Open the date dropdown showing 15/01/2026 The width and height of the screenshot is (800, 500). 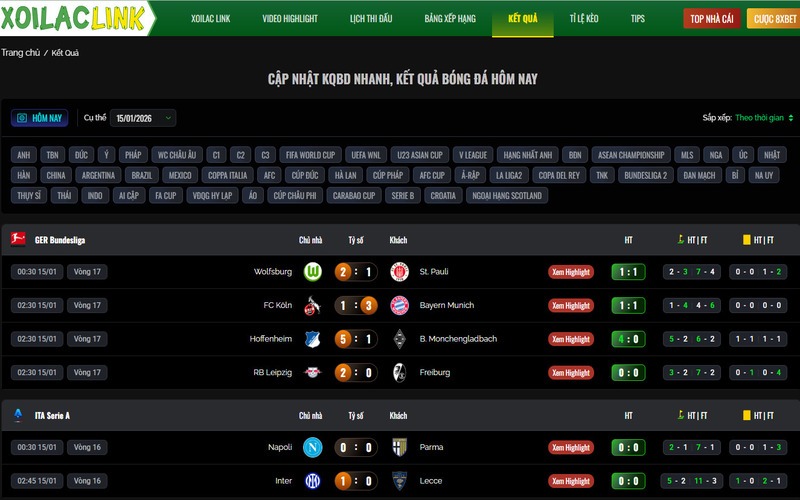[x=143, y=118]
